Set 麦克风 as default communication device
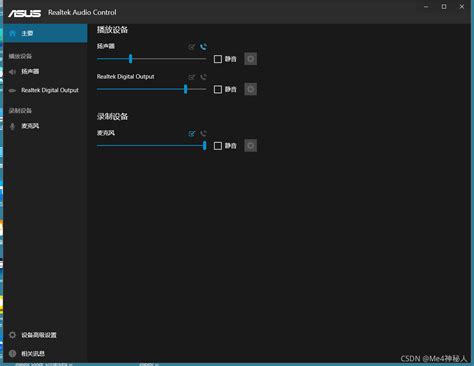The image size is (474, 366). pyautogui.click(x=203, y=133)
